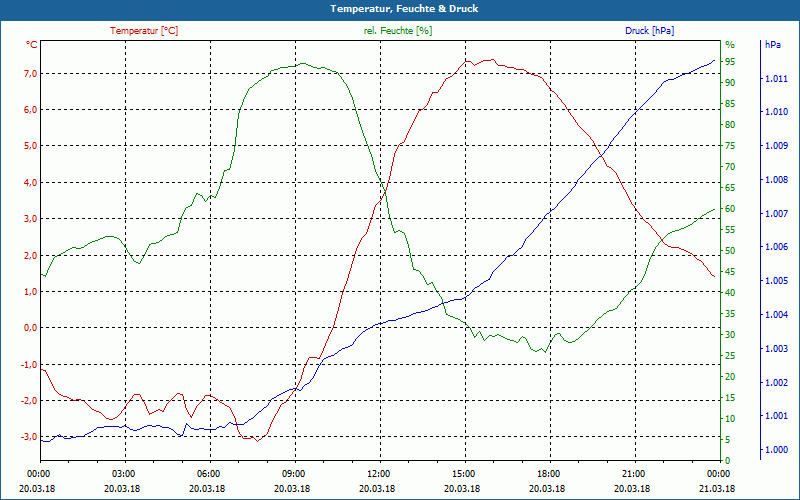Click the '60' humidity axis value
This screenshot has height=500, width=800.
pyautogui.click(x=730, y=209)
